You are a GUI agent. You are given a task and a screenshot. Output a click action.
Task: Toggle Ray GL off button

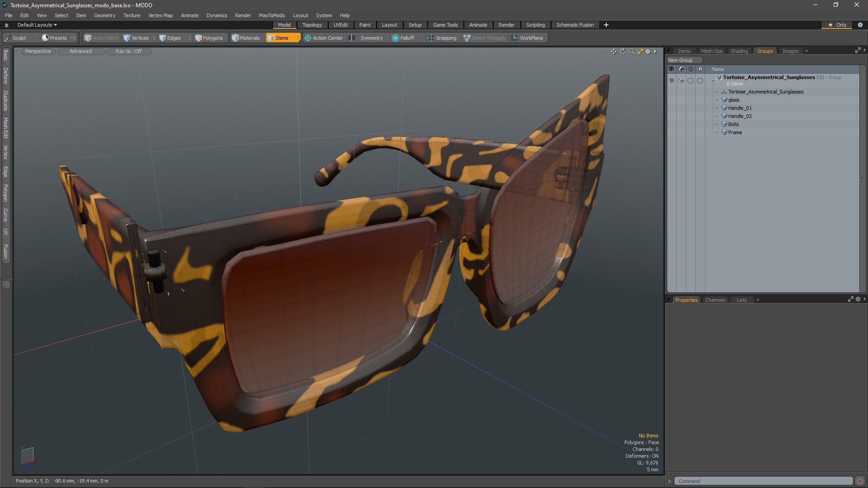tap(128, 52)
